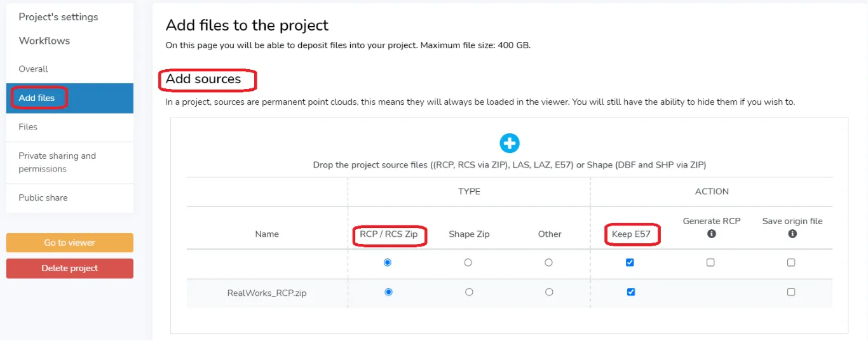This screenshot has width=868, height=341.
Task: Click the Generate RCP info icon
Action: point(712,234)
